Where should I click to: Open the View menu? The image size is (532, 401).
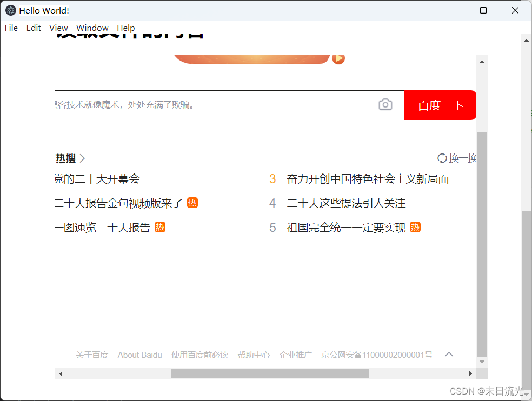(x=58, y=28)
